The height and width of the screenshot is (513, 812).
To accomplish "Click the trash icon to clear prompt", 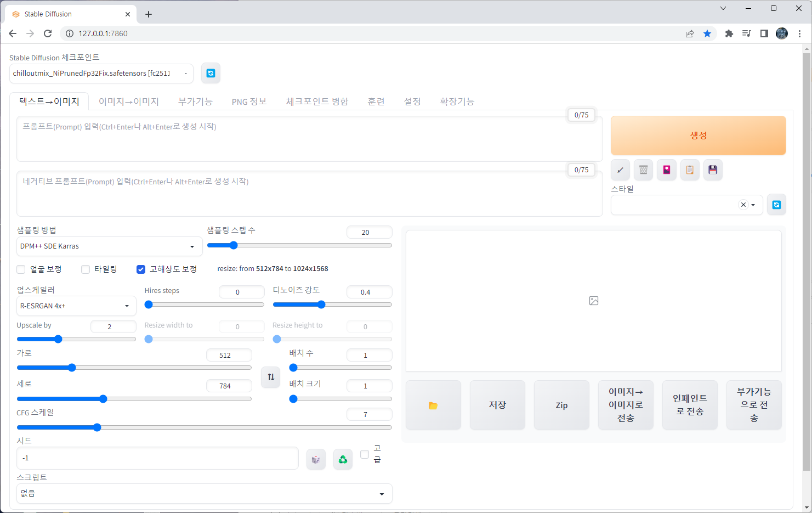I will coord(644,170).
